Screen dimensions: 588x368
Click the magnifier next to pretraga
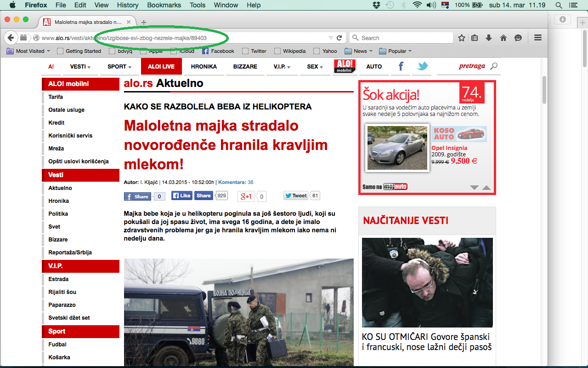click(x=494, y=66)
